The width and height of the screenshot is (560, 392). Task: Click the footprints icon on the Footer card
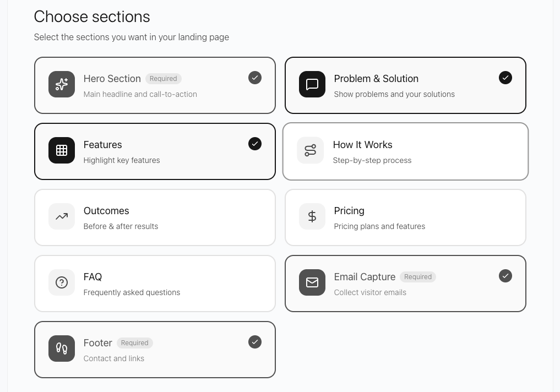tap(61, 349)
